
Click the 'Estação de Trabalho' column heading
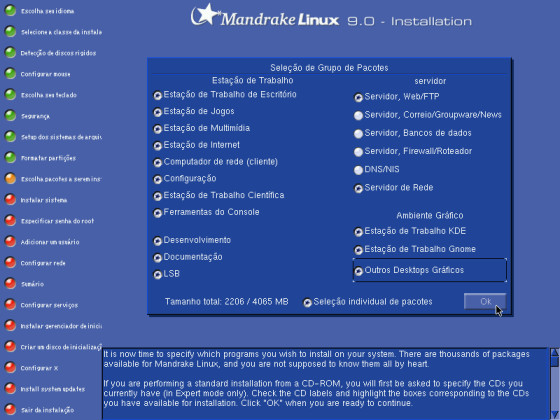[x=252, y=81]
